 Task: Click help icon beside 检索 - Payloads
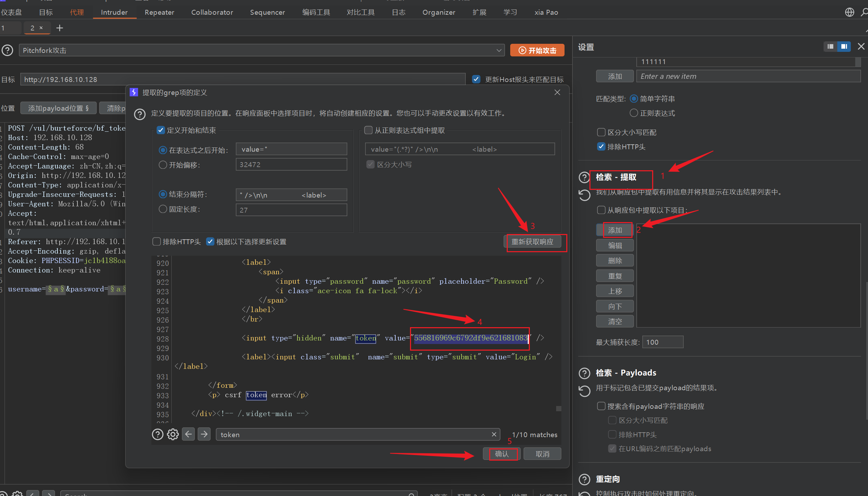click(x=585, y=373)
